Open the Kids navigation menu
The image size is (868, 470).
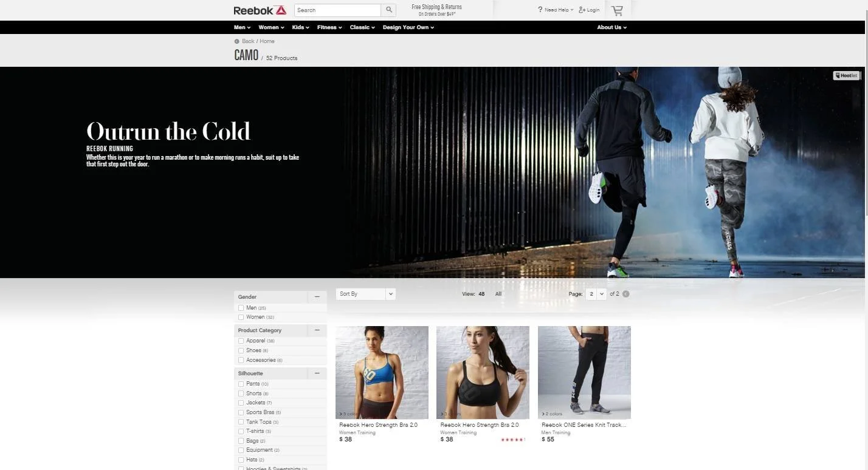(300, 27)
